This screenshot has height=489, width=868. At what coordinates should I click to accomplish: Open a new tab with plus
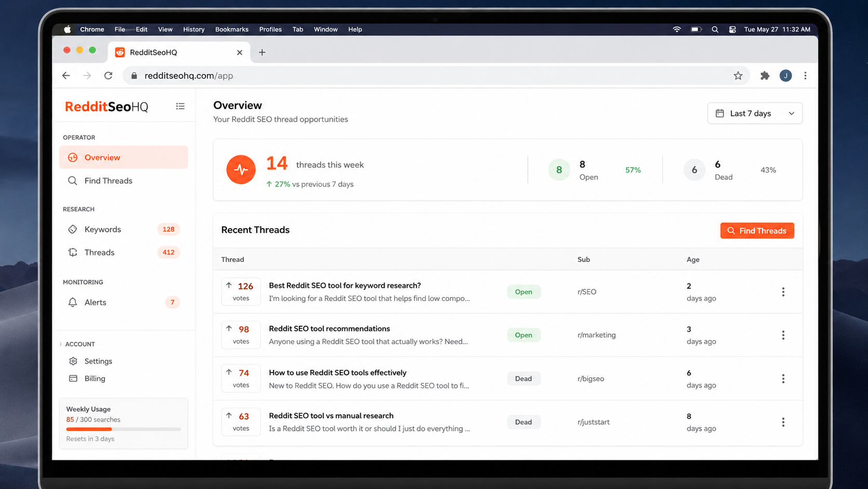[262, 52]
